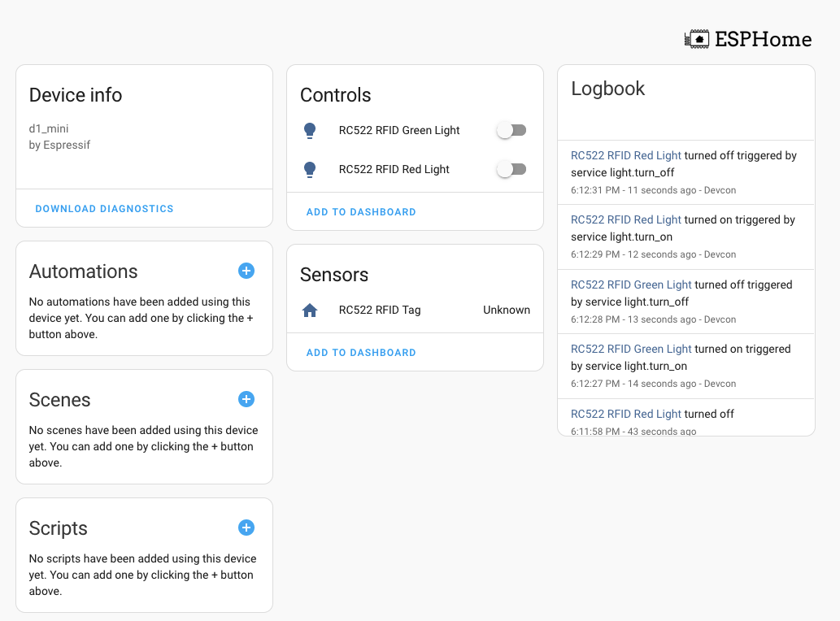Click Download Diagnostics button
The width and height of the screenshot is (840, 621).
tap(104, 209)
